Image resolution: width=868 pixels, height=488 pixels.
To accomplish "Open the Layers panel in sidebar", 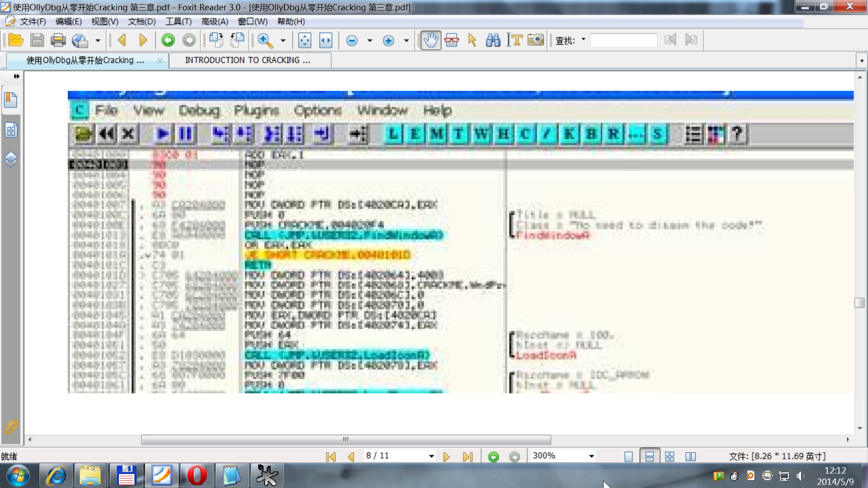I will (11, 160).
